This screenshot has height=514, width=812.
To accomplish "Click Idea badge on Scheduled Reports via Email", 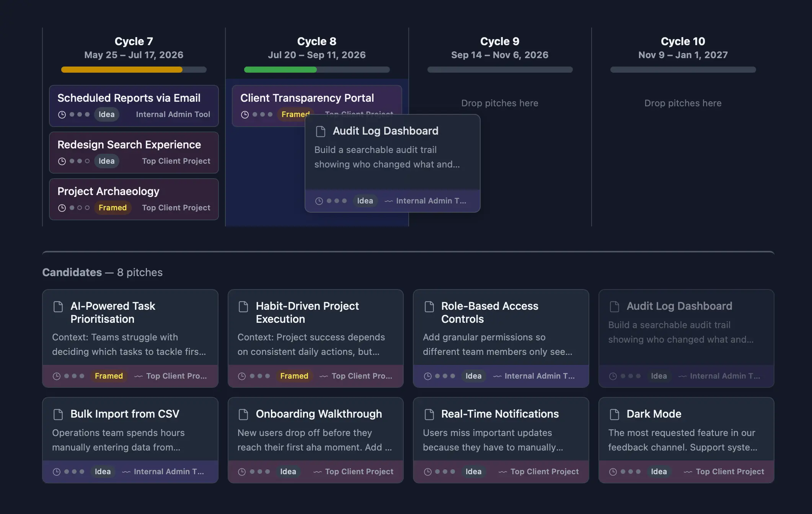I will pos(106,114).
